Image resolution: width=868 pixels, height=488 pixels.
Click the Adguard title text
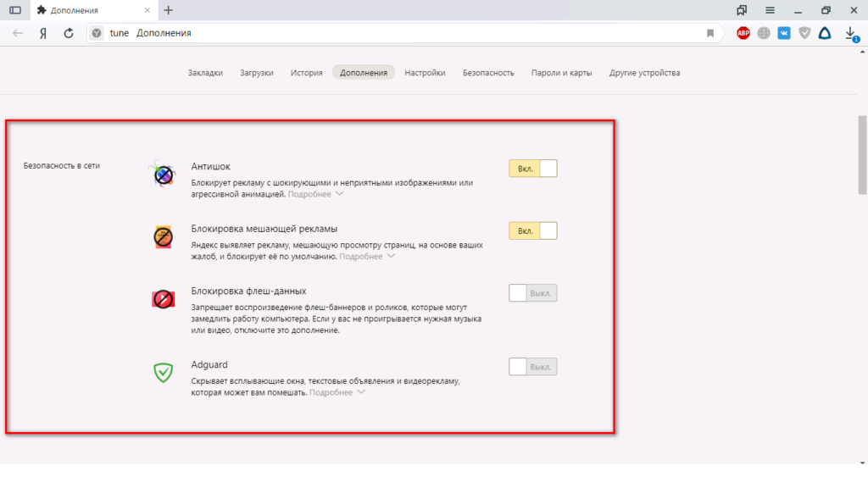pyautogui.click(x=209, y=364)
